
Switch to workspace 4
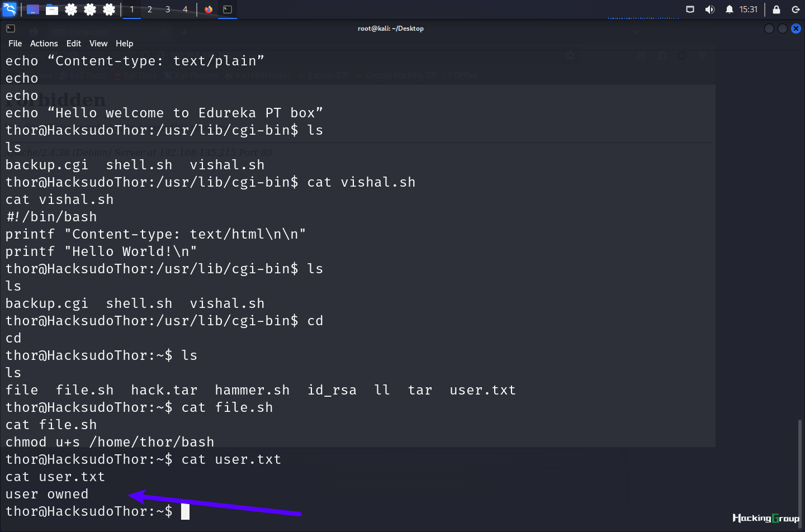(185, 9)
